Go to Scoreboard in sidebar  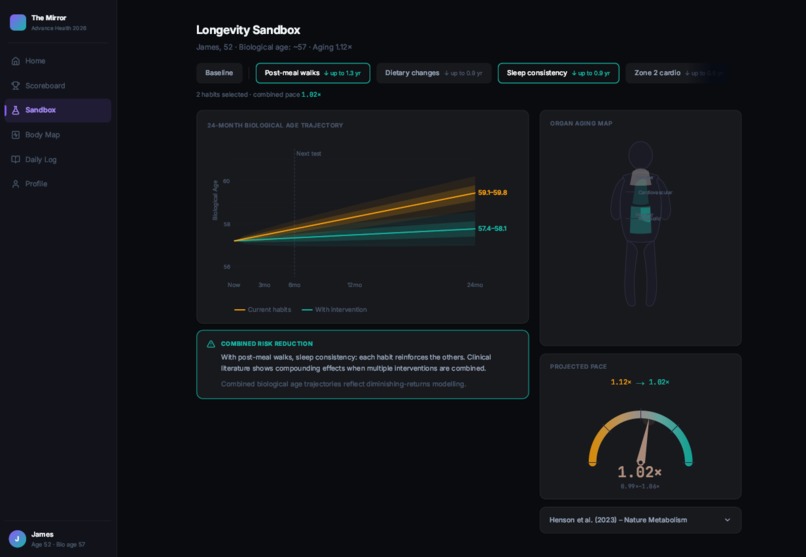(58, 86)
